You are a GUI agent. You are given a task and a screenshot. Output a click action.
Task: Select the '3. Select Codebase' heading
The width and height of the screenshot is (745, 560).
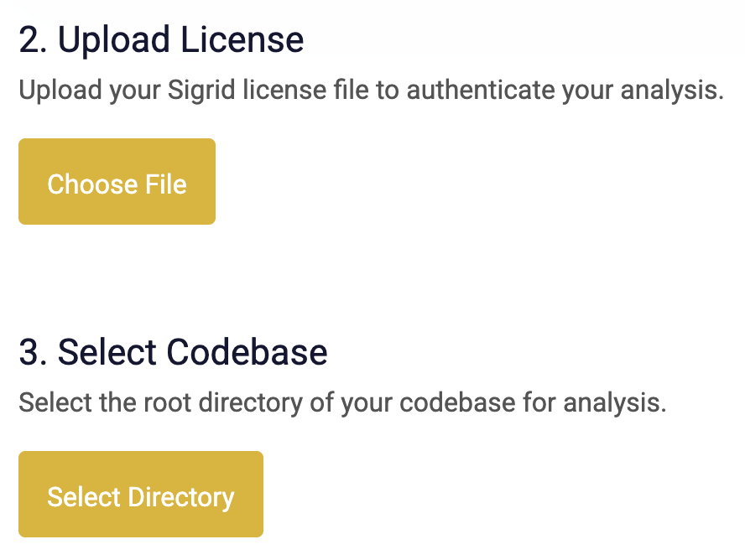coord(173,352)
